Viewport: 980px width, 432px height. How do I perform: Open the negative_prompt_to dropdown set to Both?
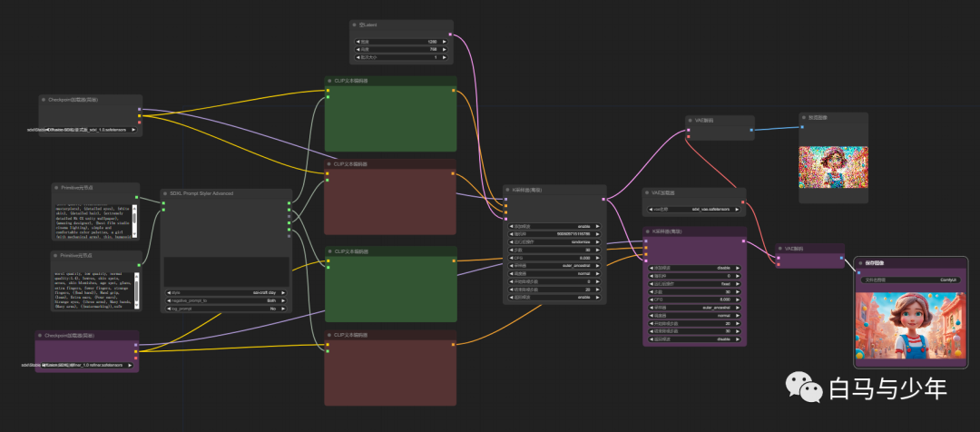tap(226, 300)
